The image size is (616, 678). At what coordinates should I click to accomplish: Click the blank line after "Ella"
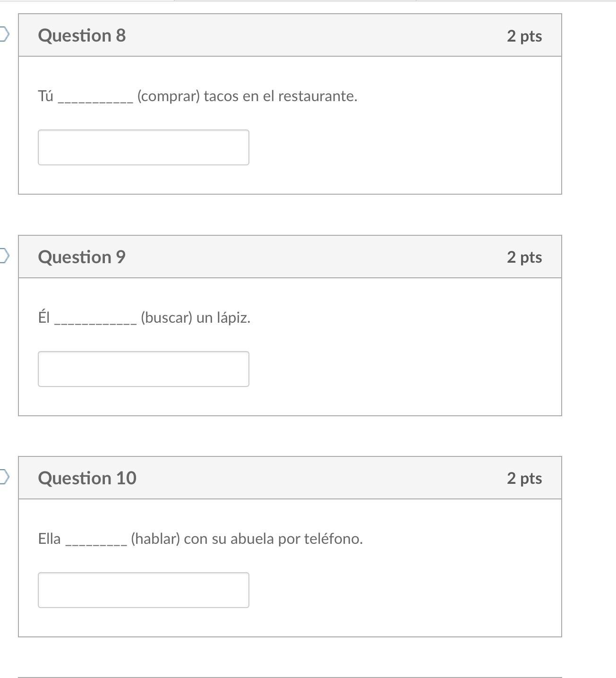pyautogui.click(x=96, y=542)
